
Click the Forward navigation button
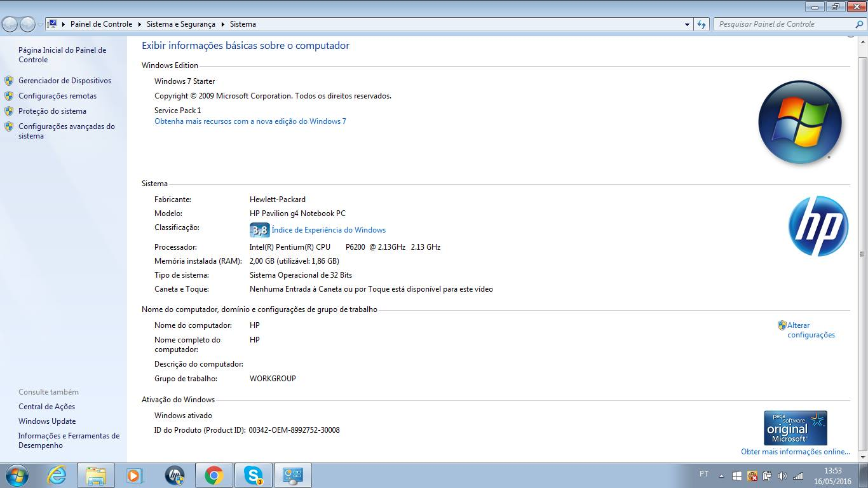(x=27, y=24)
